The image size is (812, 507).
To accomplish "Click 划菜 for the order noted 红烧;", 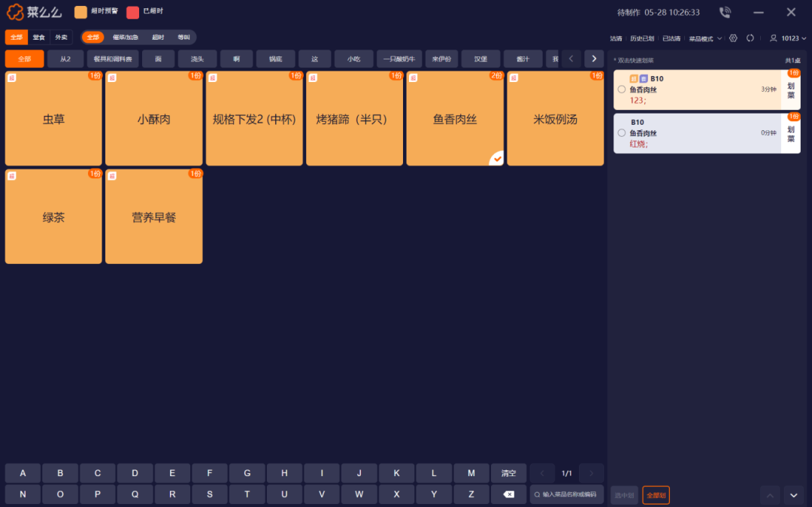I will tap(791, 134).
